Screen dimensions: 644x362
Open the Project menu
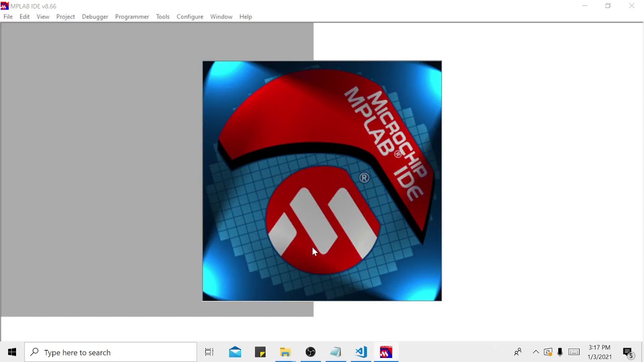65,17
